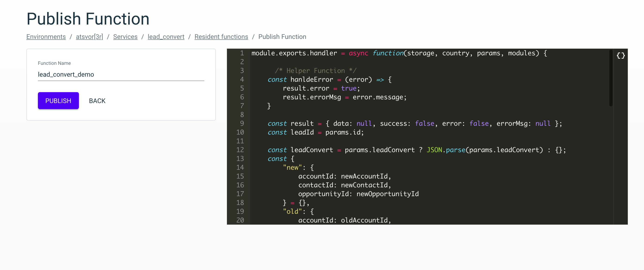Click PUBLISH to publish the function
Screen dimensions: 644x270
click(58, 100)
